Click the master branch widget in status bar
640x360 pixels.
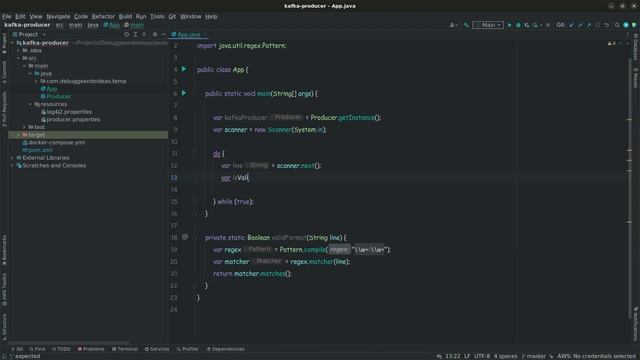[534, 356]
